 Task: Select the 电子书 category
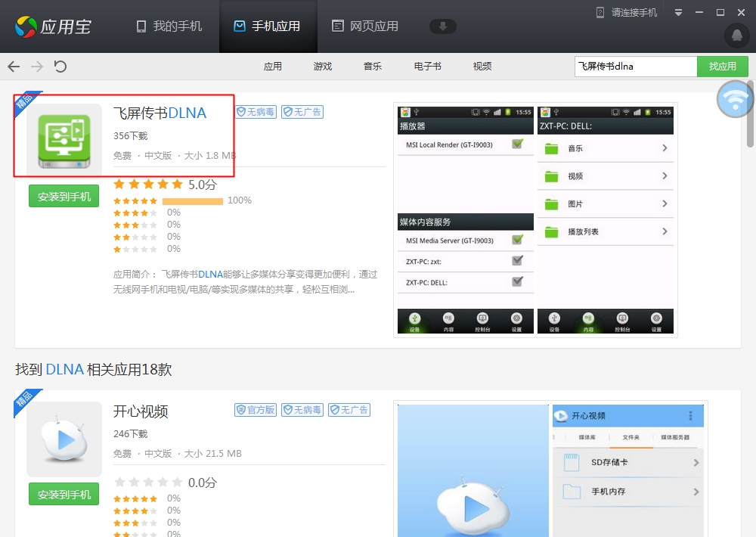tap(427, 66)
